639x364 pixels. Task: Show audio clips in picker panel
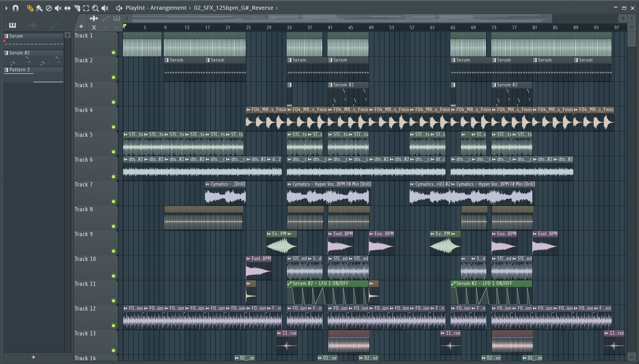point(33,25)
